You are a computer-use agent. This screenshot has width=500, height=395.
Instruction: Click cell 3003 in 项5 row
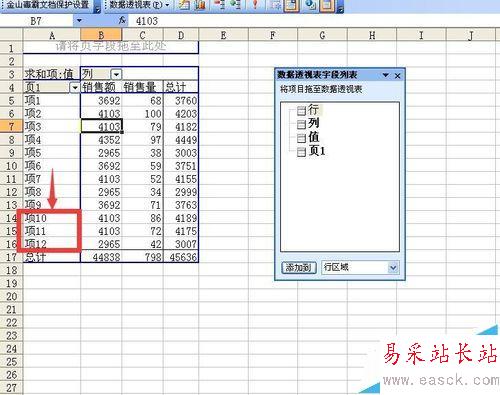181,153
